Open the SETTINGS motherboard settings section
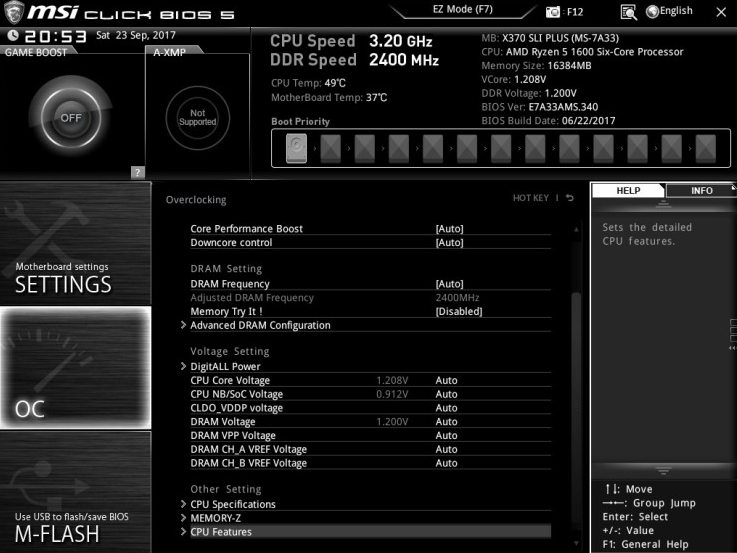The height and width of the screenshot is (553, 737). pyautogui.click(x=76, y=243)
